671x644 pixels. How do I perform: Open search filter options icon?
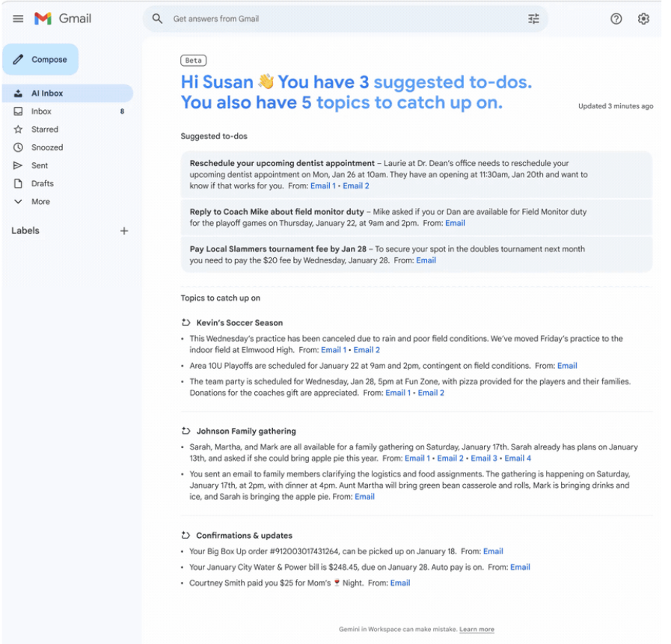533,19
